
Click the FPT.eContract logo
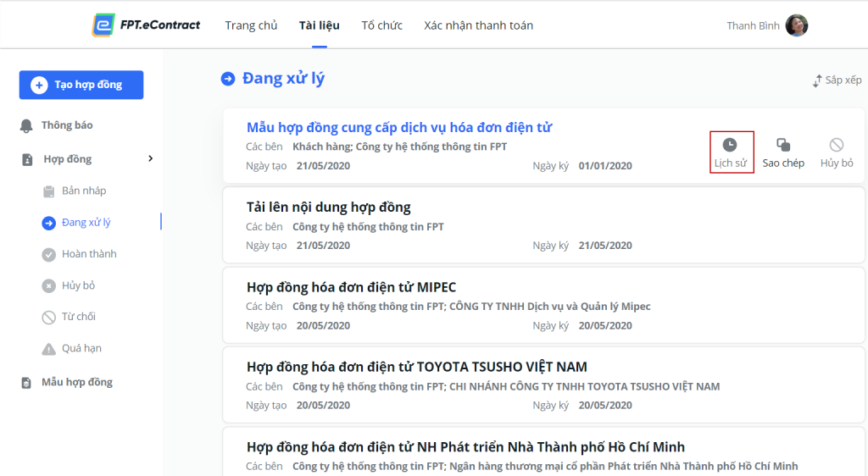[146, 25]
